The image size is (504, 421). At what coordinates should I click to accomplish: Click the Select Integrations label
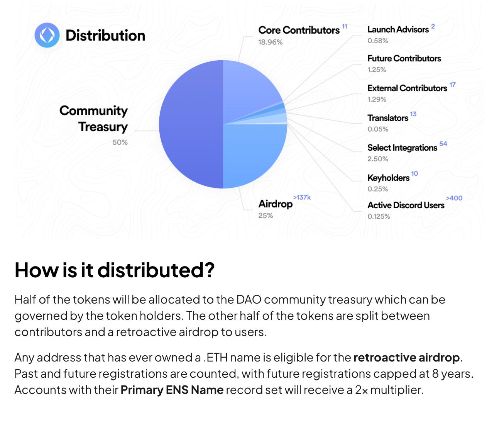402,148
